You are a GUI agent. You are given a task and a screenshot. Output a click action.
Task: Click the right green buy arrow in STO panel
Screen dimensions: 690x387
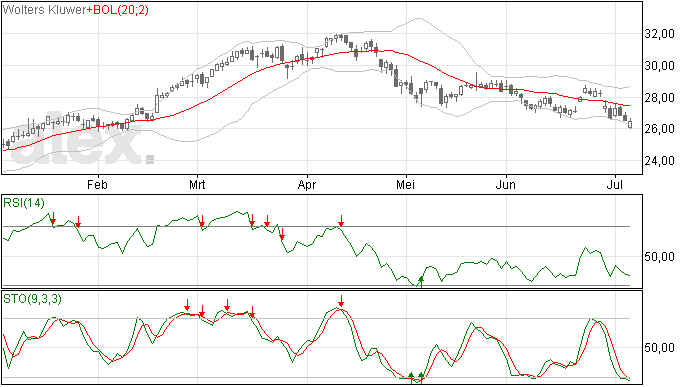pos(421,377)
